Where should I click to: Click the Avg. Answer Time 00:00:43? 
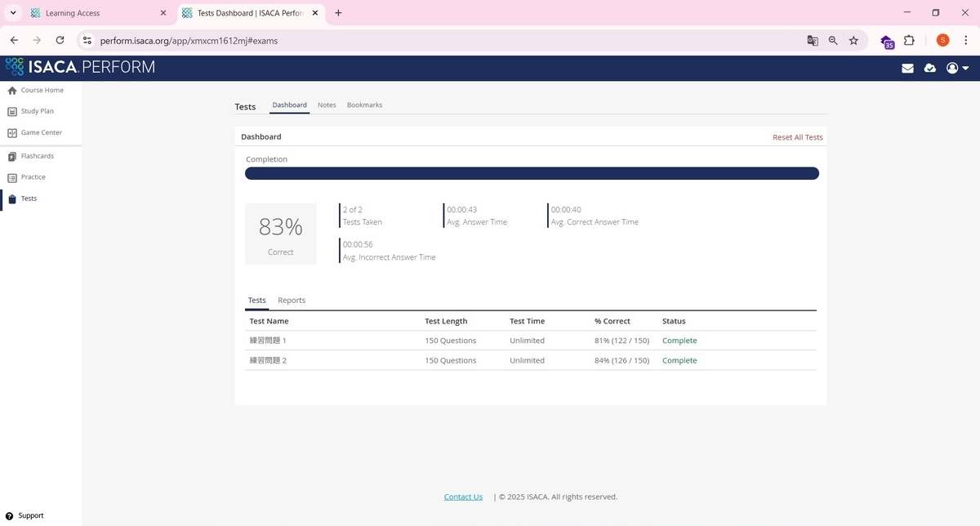coord(475,216)
